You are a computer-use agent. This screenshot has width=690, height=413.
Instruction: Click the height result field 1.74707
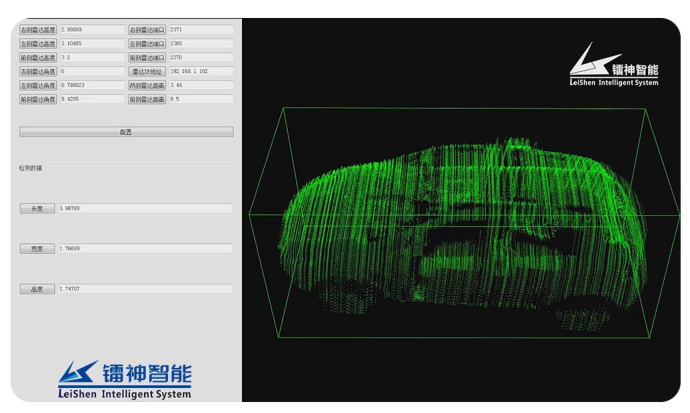(x=145, y=289)
